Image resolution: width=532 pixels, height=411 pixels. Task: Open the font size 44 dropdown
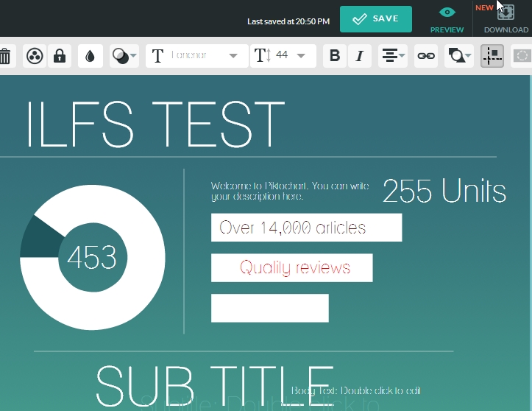pos(283,56)
